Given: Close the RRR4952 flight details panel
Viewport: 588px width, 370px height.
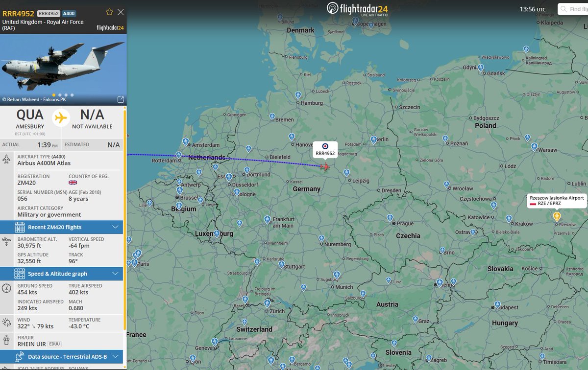Looking at the screenshot, I should point(121,12).
